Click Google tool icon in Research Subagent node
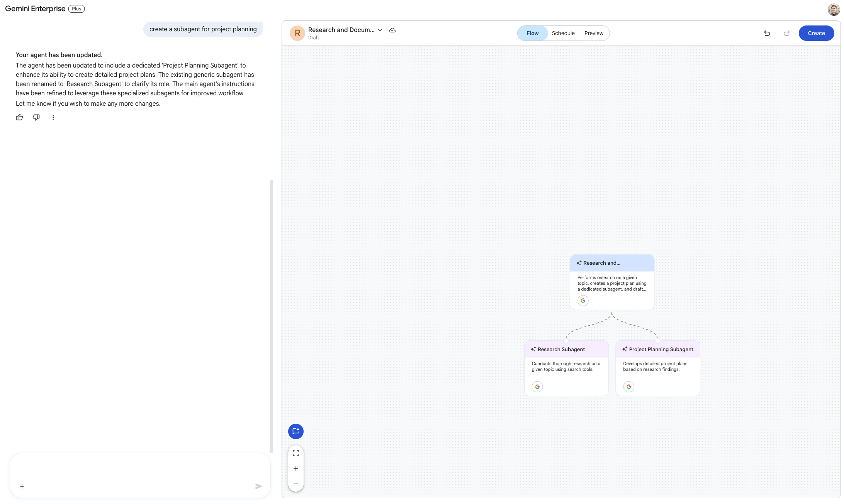Image resolution: width=844 pixels, height=504 pixels. tap(537, 387)
